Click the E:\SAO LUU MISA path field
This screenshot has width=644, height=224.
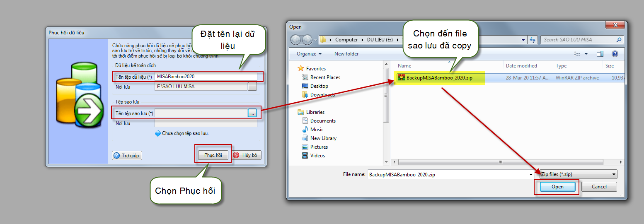pos(201,87)
